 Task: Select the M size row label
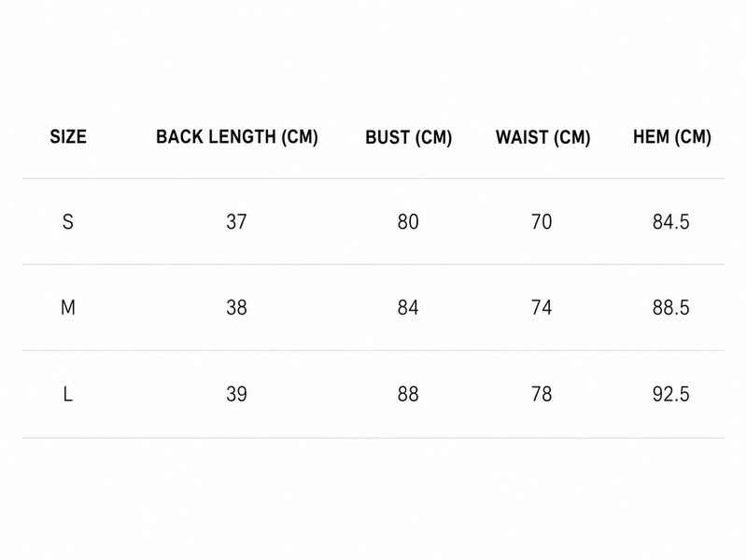click(68, 308)
